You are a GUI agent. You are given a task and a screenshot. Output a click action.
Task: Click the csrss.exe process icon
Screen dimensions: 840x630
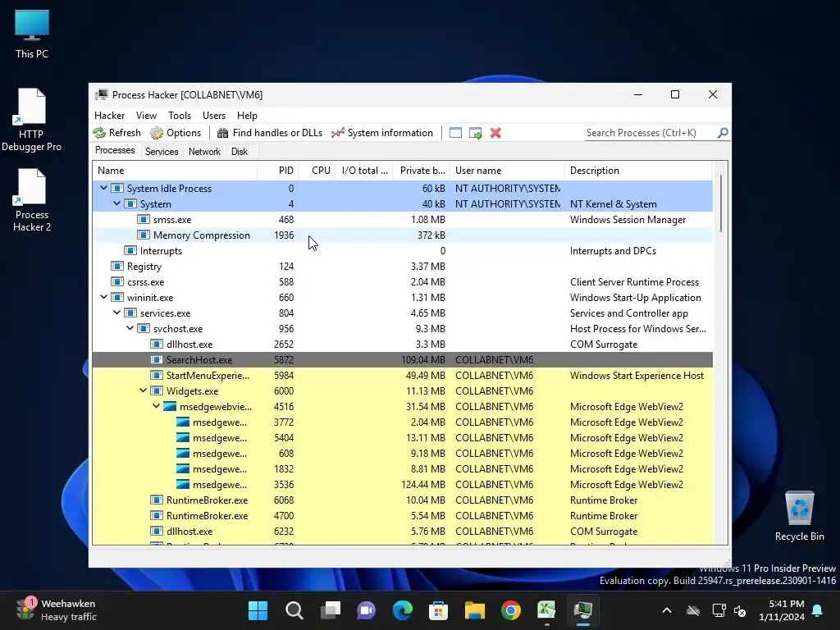tap(117, 282)
